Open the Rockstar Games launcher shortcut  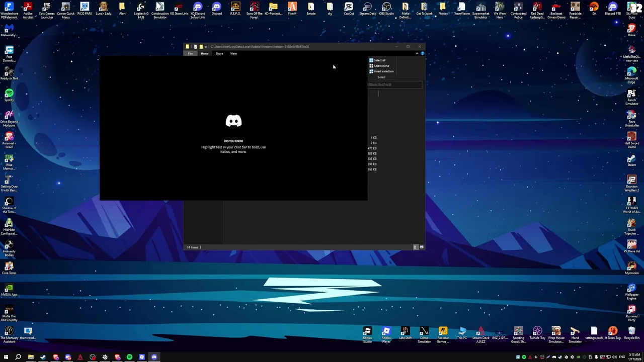point(443,334)
